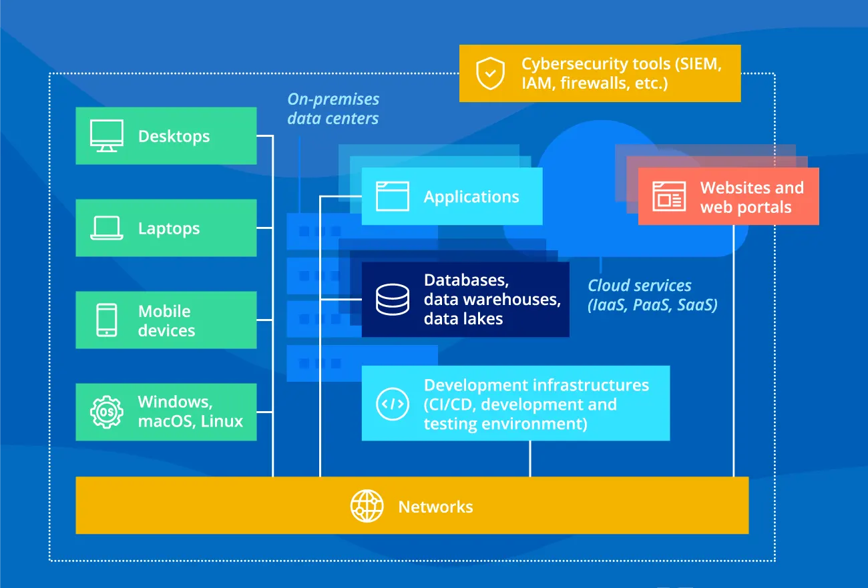
Task: Click the "Laptops" label text
Action: click(169, 228)
